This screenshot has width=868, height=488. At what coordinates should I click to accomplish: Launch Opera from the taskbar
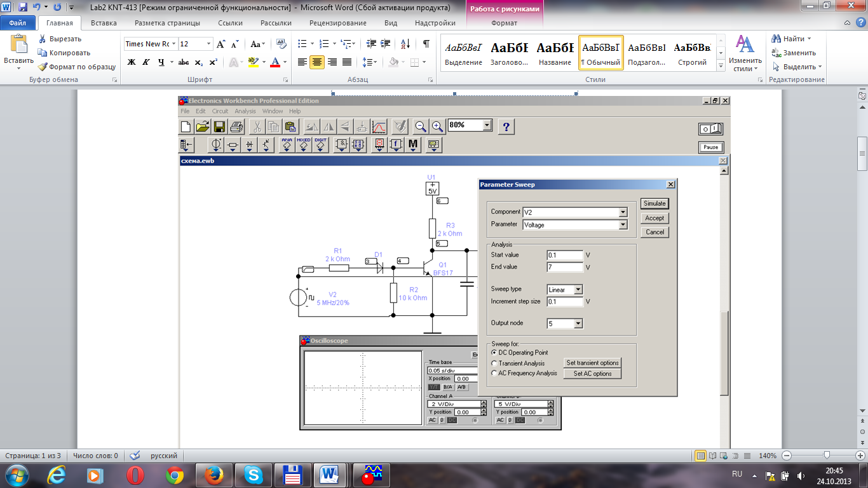coord(135,475)
